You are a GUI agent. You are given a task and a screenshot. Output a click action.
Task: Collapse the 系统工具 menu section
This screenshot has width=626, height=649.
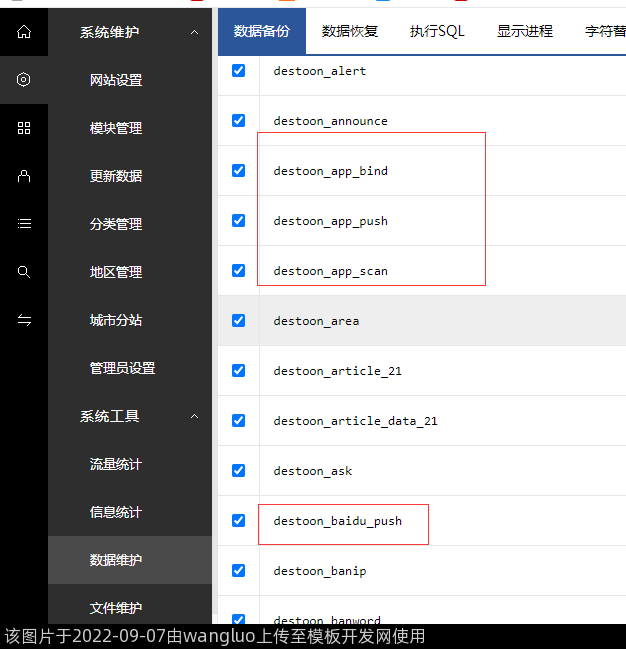click(x=194, y=416)
